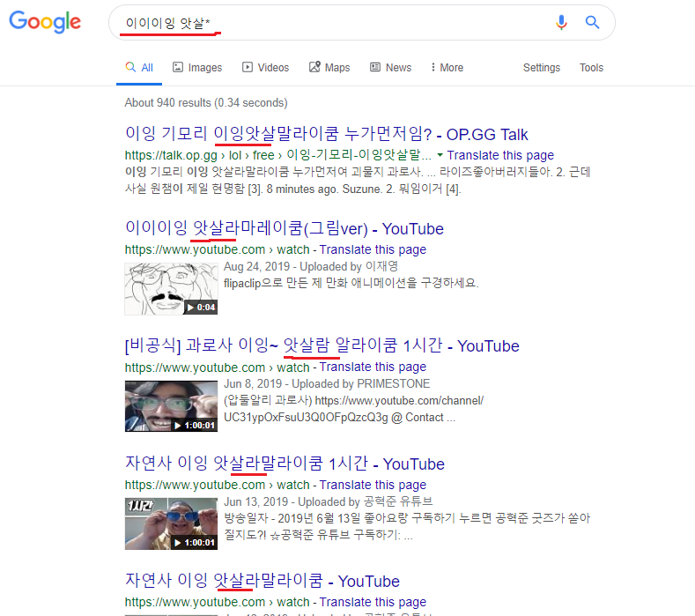Screen dimensions: 695x616
Task: Play the PRIMESTONE 1:00:01 video thumbnail
Action: pos(171,406)
